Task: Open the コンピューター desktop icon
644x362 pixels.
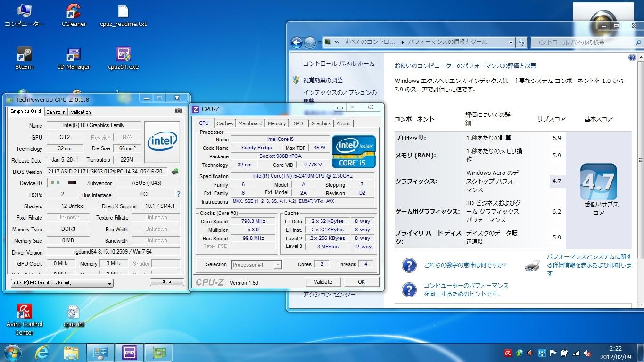Action: point(24,16)
